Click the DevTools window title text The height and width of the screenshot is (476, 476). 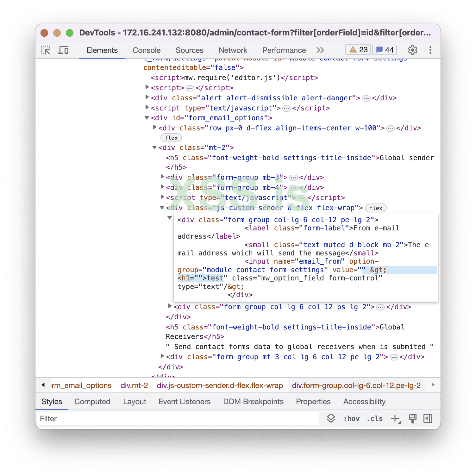pos(255,33)
